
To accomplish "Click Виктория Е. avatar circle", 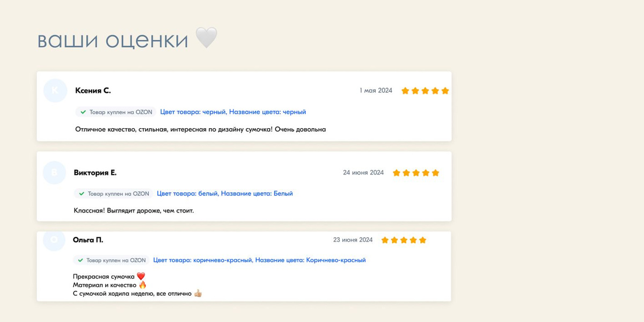I will tap(54, 173).
